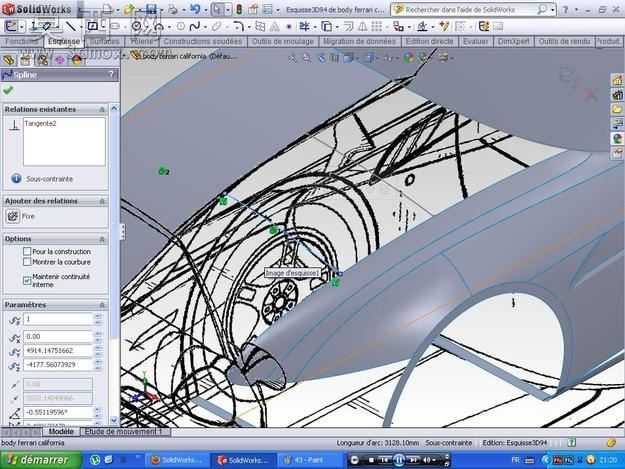The height and width of the screenshot is (469, 625).
Task: Click the spline point number field
Action: (x=58, y=319)
